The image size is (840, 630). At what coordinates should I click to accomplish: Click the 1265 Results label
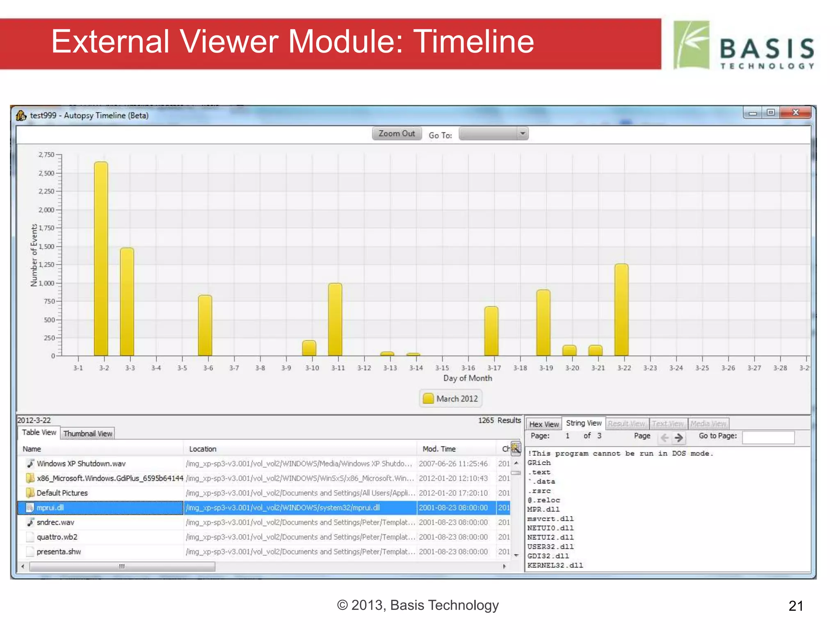coord(500,420)
